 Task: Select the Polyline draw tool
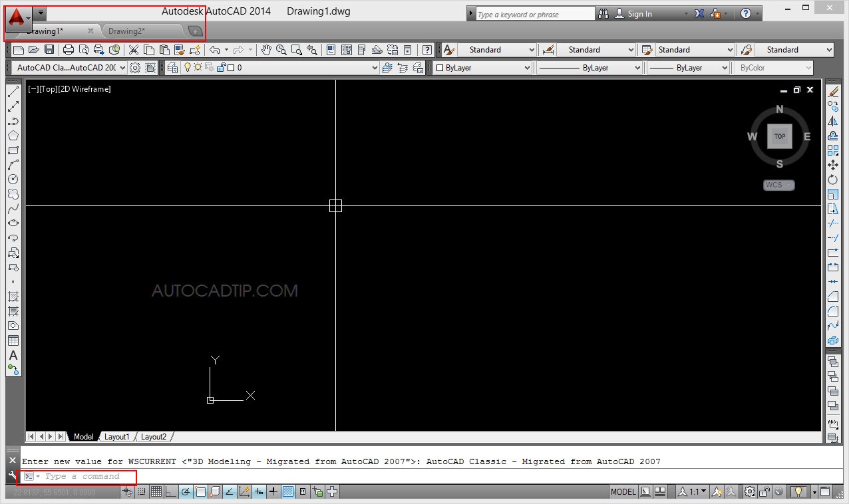13,121
